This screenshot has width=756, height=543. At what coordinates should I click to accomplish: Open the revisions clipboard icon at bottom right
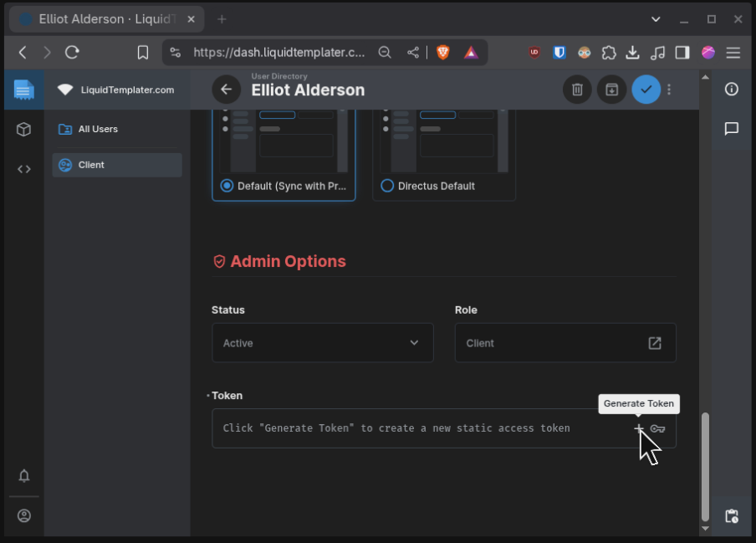732,515
